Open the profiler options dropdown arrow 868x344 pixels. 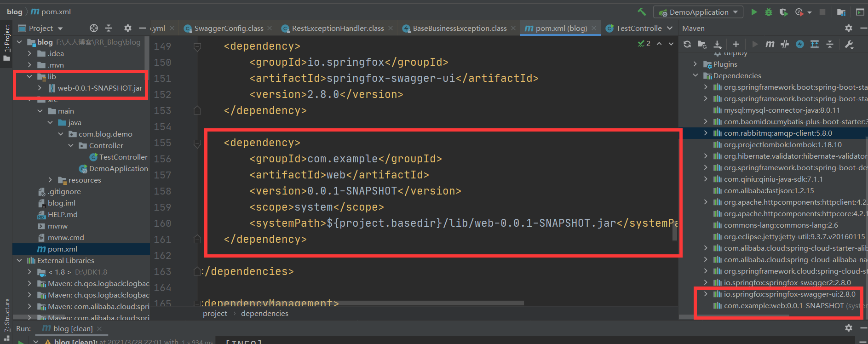(x=810, y=12)
